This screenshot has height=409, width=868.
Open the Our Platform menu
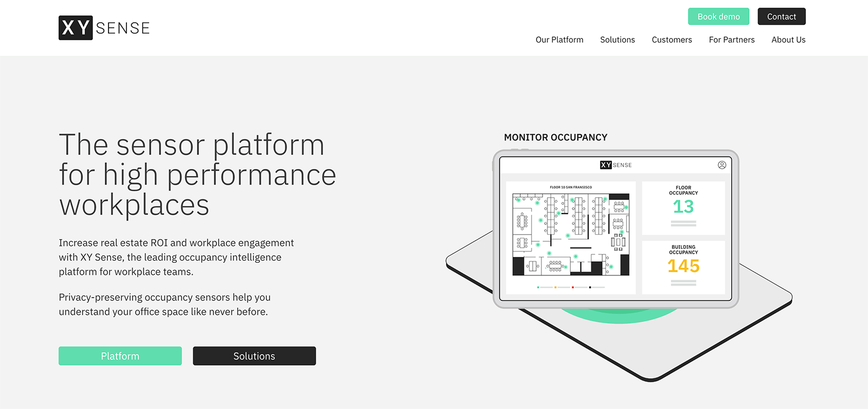tap(559, 40)
